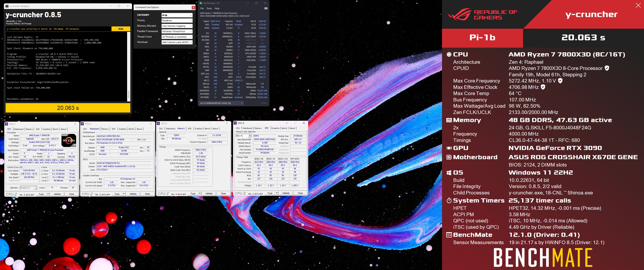The width and height of the screenshot is (644, 270).
Task: Click the Republic of Gamers logo
Action: 482,14
